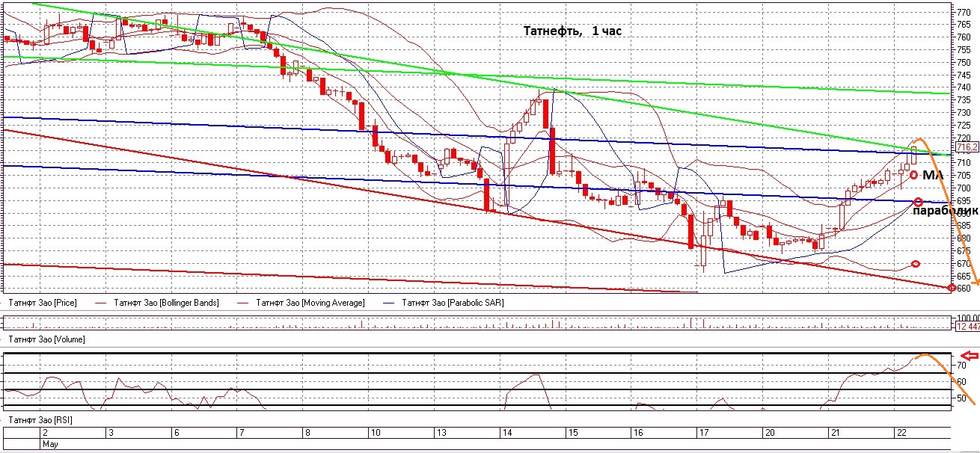Click the 675 price axis label
Screen dimensions: 980x453
click(x=964, y=251)
